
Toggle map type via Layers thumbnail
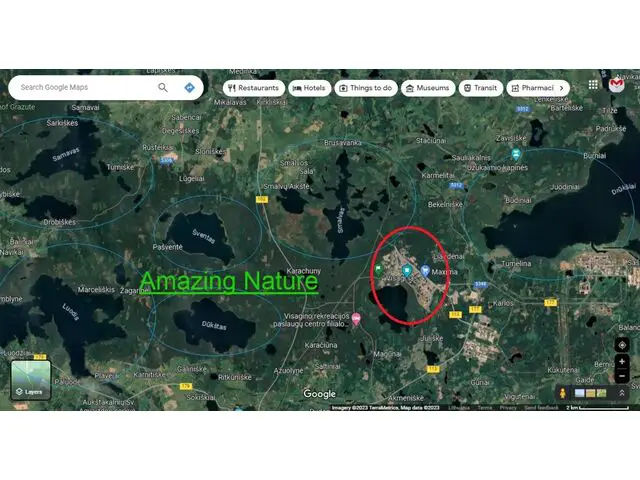pos(31,380)
